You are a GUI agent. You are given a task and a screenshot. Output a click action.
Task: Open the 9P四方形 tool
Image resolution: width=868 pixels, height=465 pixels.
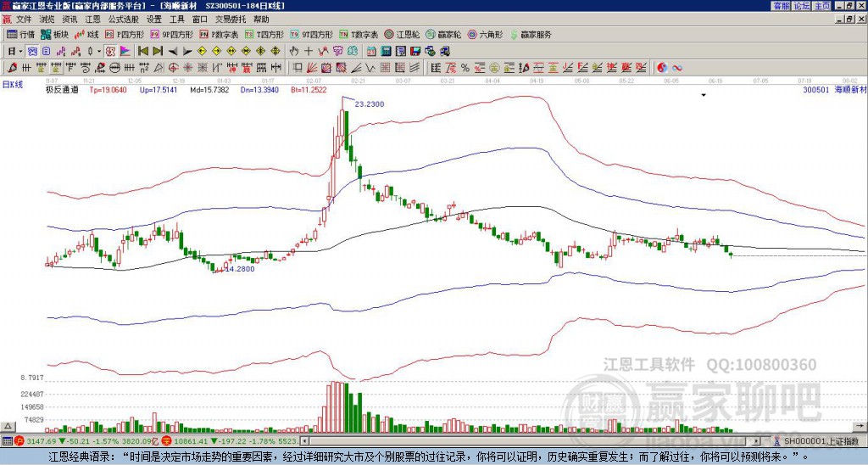[171, 34]
